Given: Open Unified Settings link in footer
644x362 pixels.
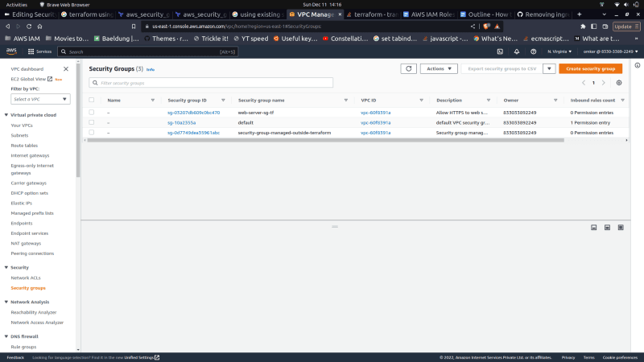Looking at the screenshot, I should click(142, 357).
